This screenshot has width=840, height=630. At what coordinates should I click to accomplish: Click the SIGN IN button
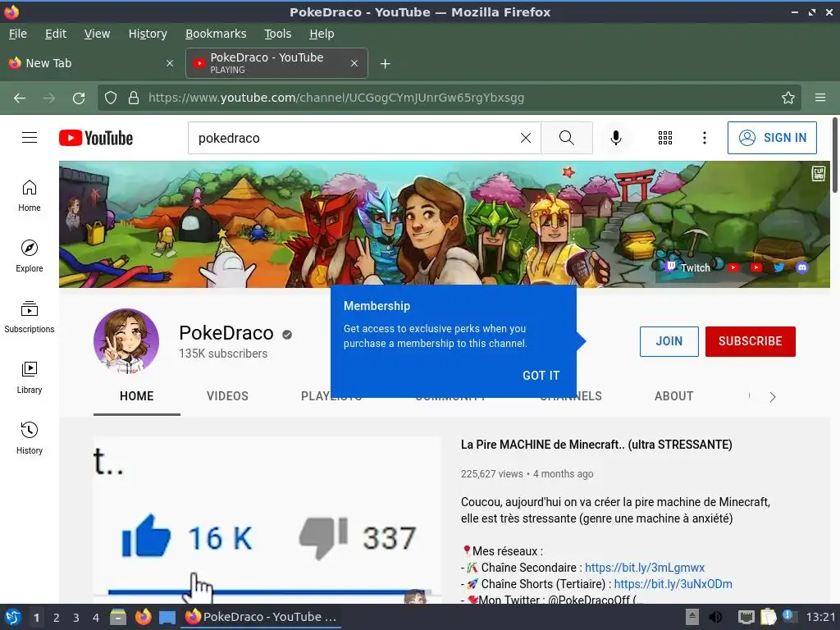(x=772, y=138)
